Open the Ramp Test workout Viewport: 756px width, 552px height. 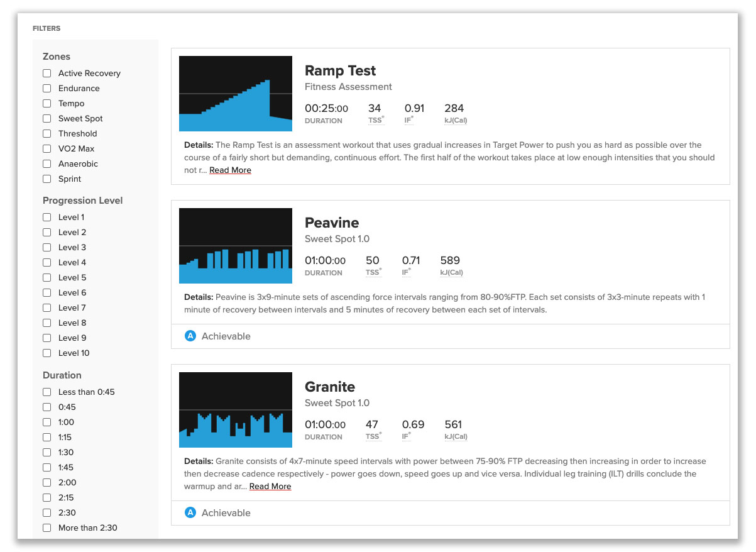(340, 70)
